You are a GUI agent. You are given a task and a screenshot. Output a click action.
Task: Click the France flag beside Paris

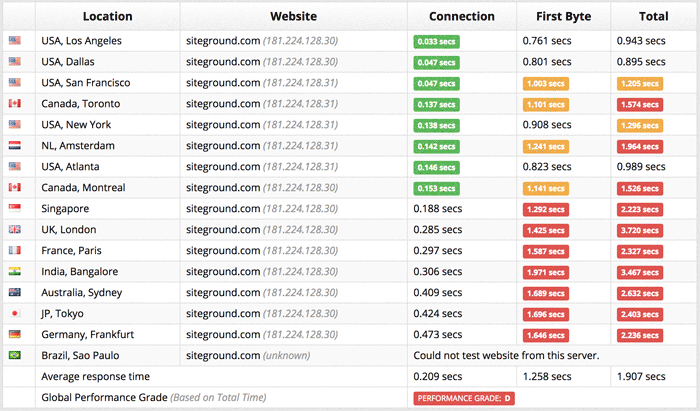coord(15,250)
